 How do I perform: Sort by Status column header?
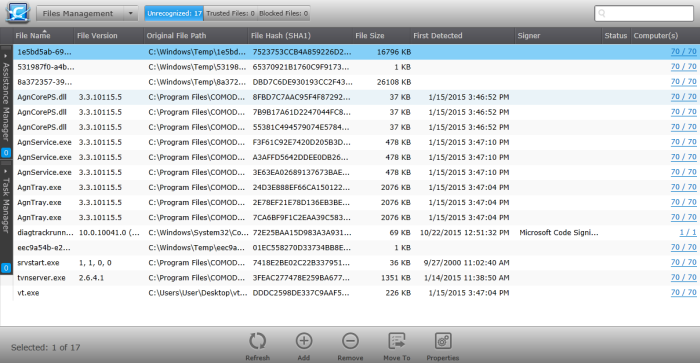pos(616,36)
